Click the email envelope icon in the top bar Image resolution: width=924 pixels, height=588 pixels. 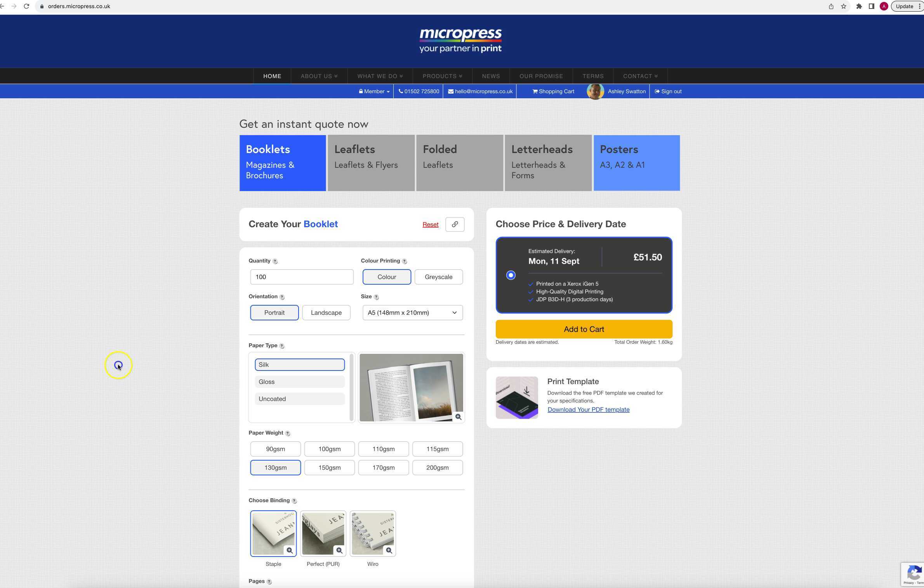click(451, 91)
